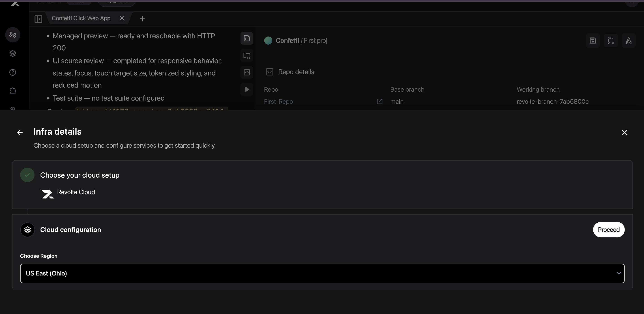Close the Confetti Click Web App tab
Image resolution: width=644 pixels, height=314 pixels.
coord(122,18)
